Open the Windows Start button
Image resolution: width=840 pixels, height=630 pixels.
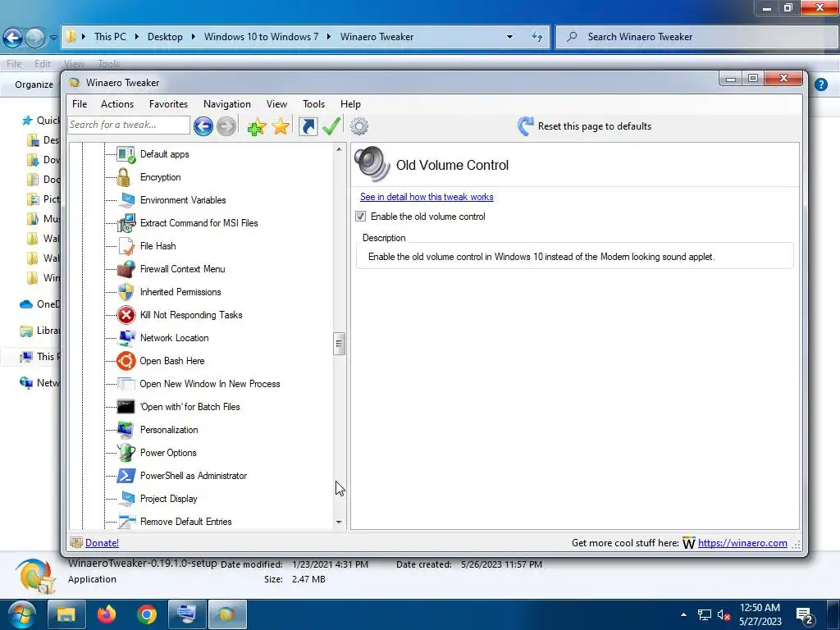tap(21, 614)
